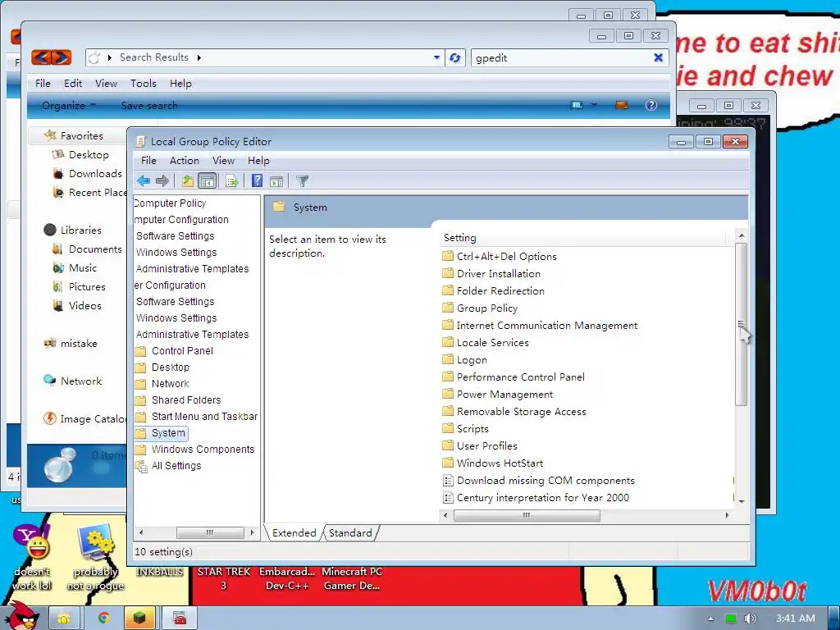Image resolution: width=840 pixels, height=630 pixels.
Task: Switch to the Extended tab
Action: pos(294,532)
